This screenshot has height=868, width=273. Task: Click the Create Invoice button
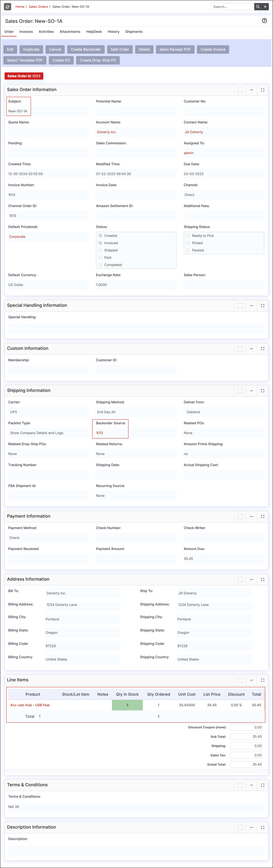213,49
